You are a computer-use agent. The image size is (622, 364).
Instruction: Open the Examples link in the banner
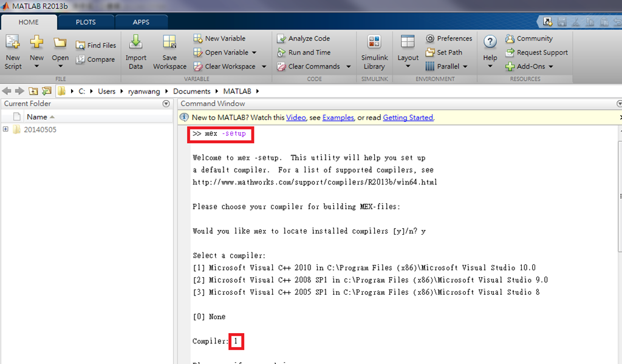[x=338, y=118]
